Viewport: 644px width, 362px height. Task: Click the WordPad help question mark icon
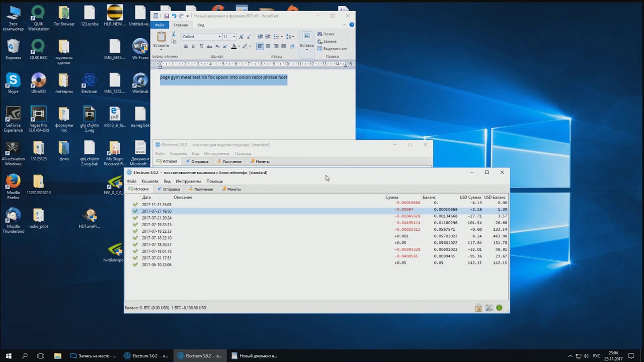tap(352, 25)
